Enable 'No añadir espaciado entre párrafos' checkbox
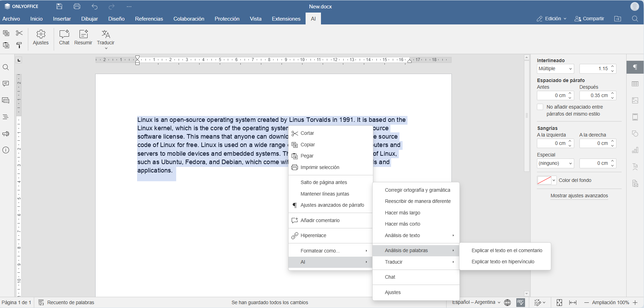The width and height of the screenshot is (644, 308). click(x=540, y=107)
